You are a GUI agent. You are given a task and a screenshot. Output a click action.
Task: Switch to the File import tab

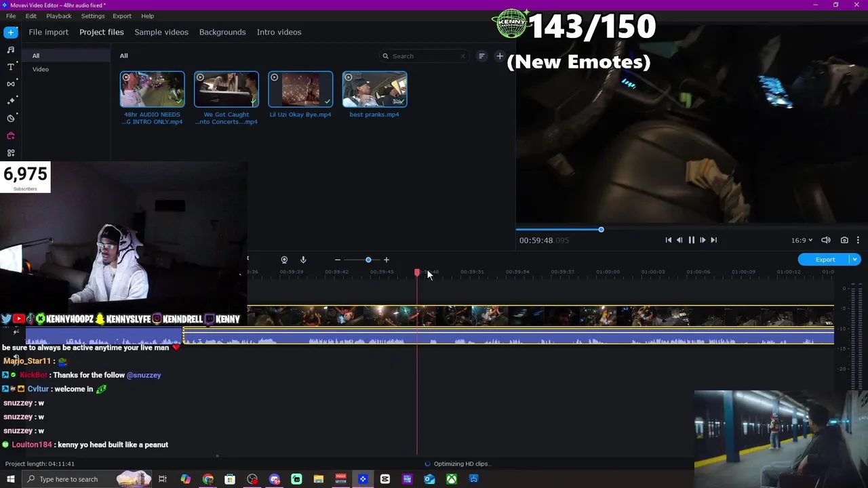coord(48,32)
